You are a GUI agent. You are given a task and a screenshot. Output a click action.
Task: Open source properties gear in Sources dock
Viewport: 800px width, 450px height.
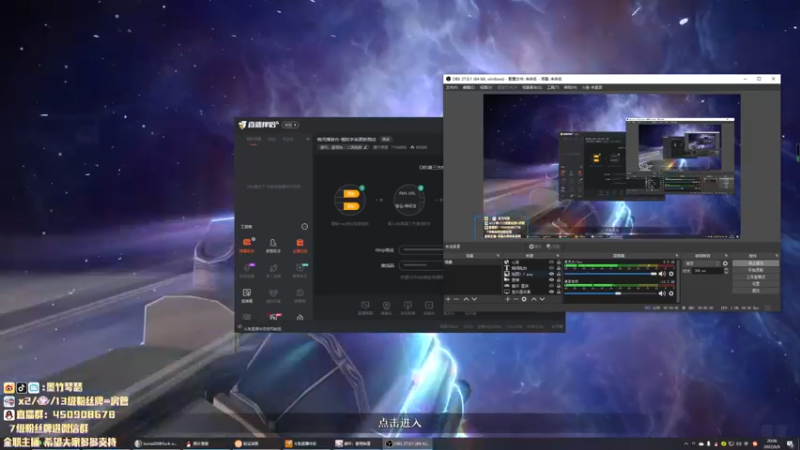point(524,299)
